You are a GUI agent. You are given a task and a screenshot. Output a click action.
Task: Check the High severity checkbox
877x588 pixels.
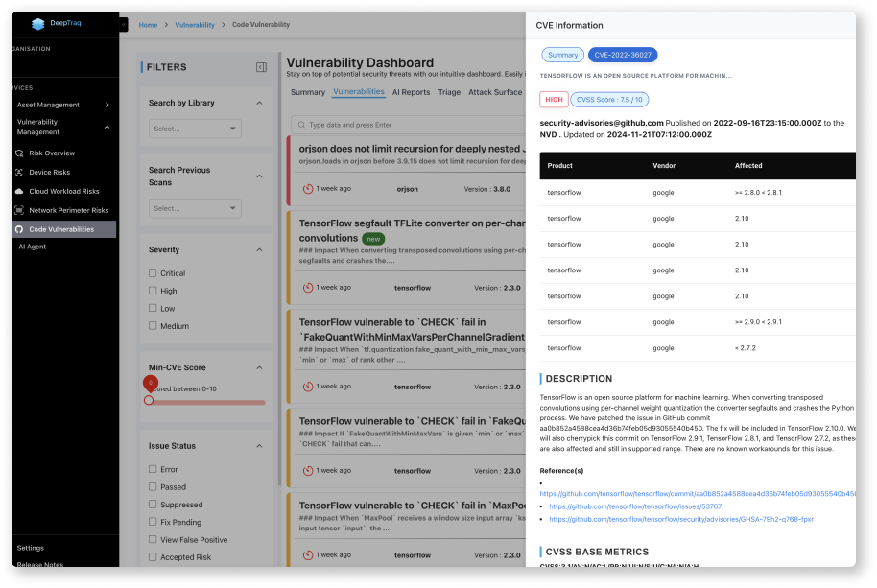pyautogui.click(x=153, y=291)
